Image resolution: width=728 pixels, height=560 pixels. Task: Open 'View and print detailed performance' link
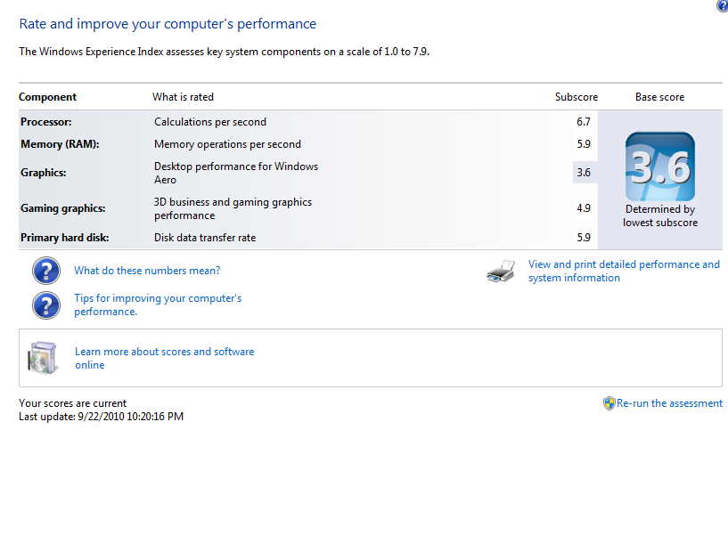click(624, 271)
